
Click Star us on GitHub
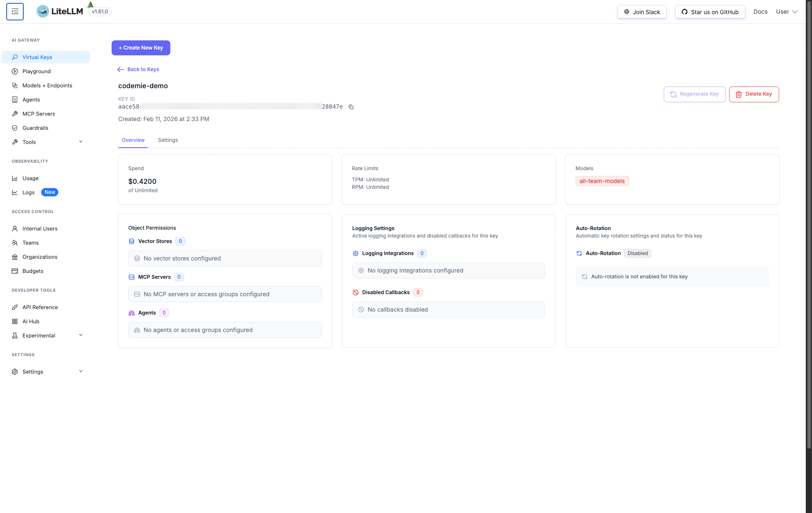click(710, 12)
